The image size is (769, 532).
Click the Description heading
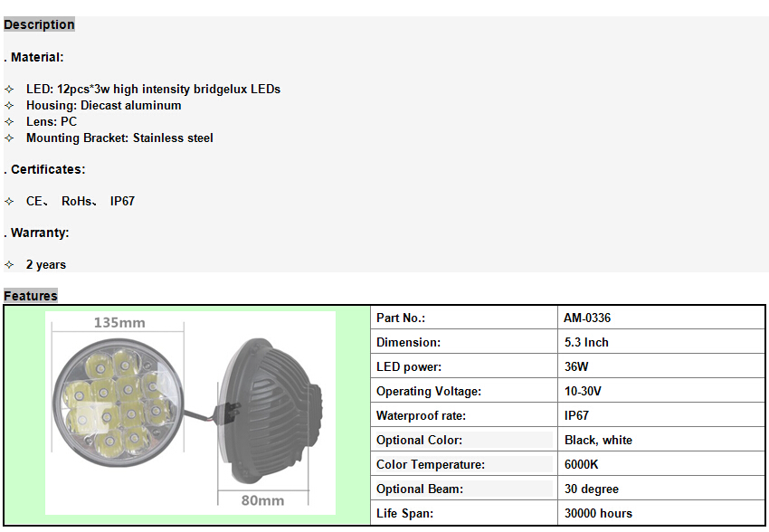click(39, 24)
